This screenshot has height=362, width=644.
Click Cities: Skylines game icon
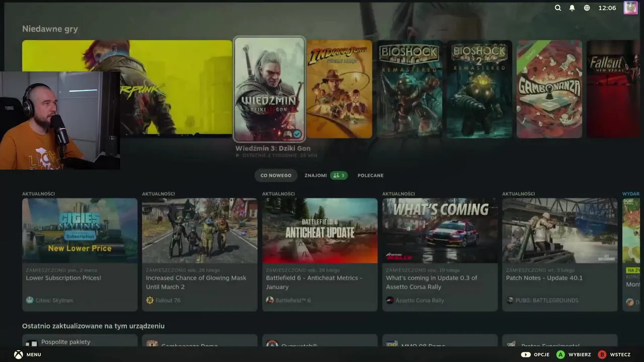(30, 300)
